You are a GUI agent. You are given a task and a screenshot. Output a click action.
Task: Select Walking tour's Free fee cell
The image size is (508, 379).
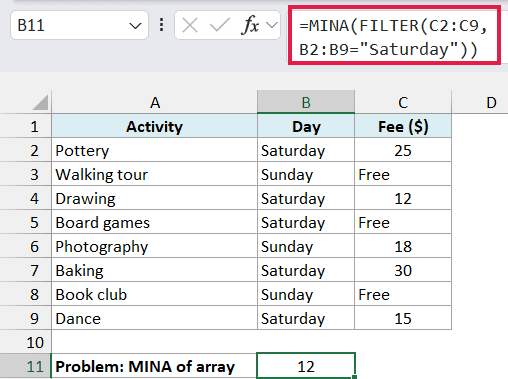pyautogui.click(x=403, y=174)
